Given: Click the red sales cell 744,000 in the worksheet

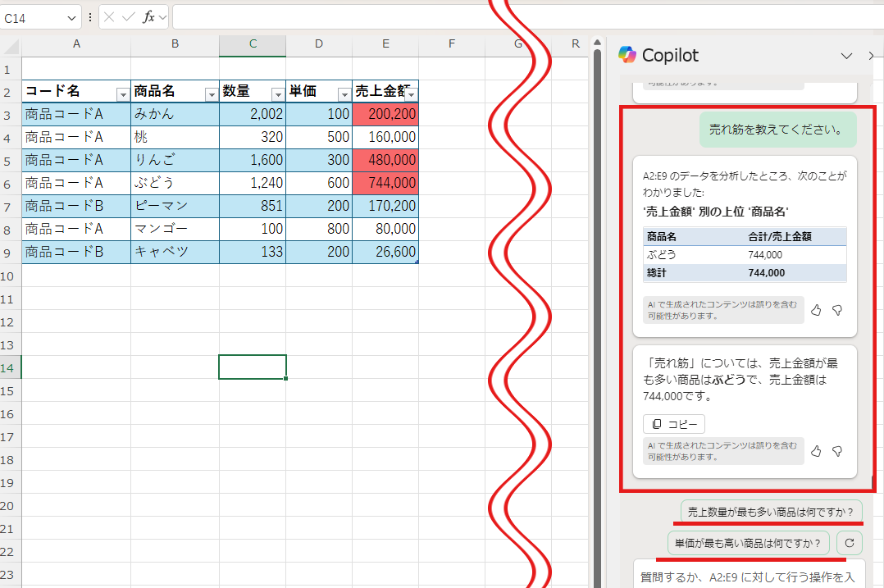Looking at the screenshot, I should click(385, 183).
